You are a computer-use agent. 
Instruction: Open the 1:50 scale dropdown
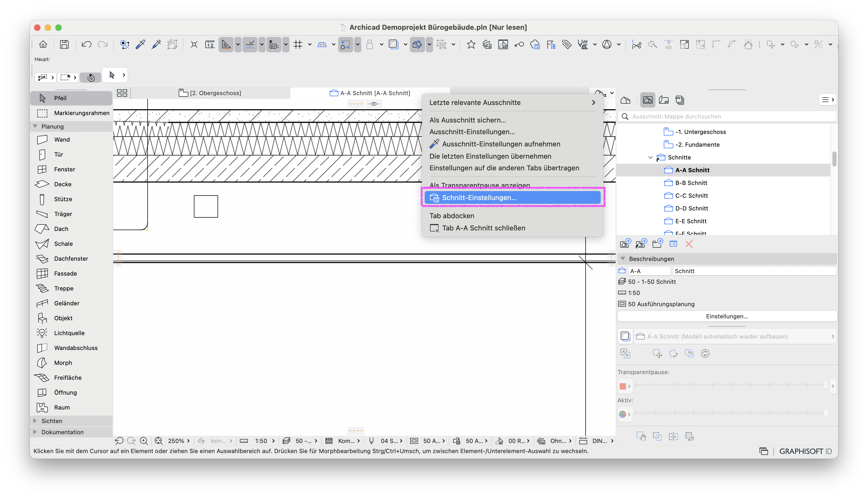pos(264,441)
